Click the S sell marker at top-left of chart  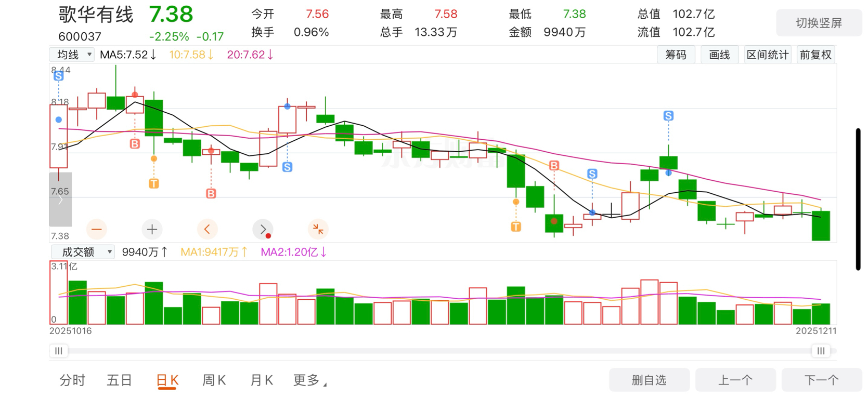tap(59, 76)
